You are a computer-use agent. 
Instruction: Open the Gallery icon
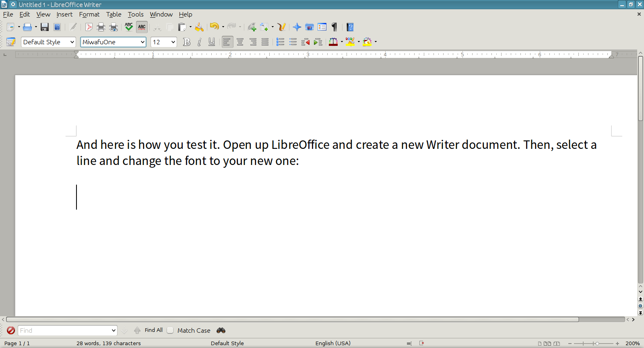[310, 27]
